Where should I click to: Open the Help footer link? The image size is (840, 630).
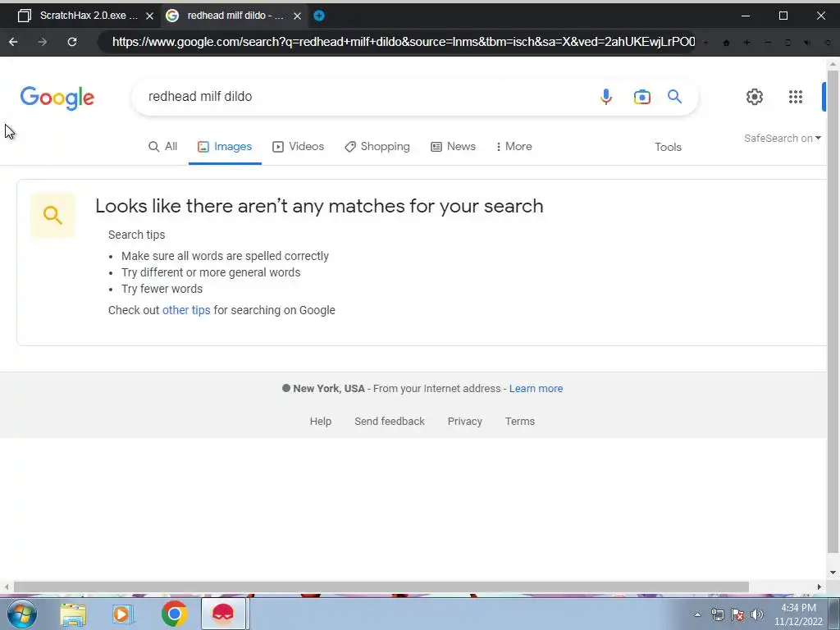pos(321,421)
